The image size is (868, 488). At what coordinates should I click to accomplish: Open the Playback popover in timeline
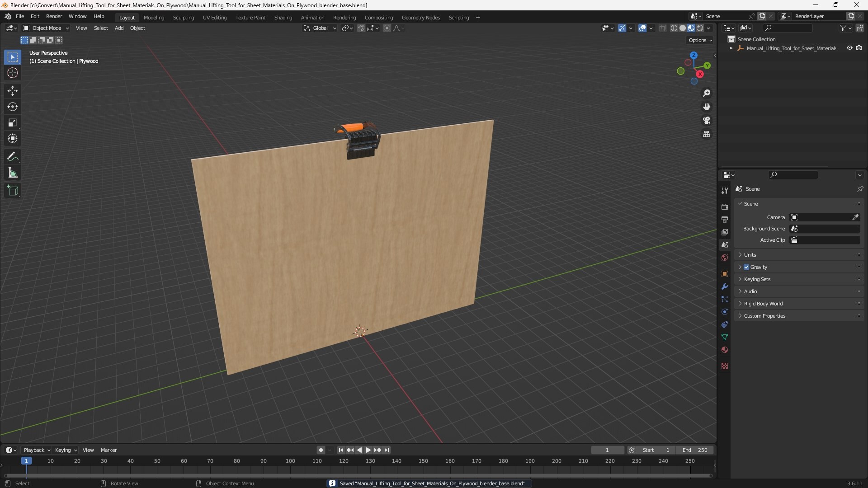[x=37, y=450]
